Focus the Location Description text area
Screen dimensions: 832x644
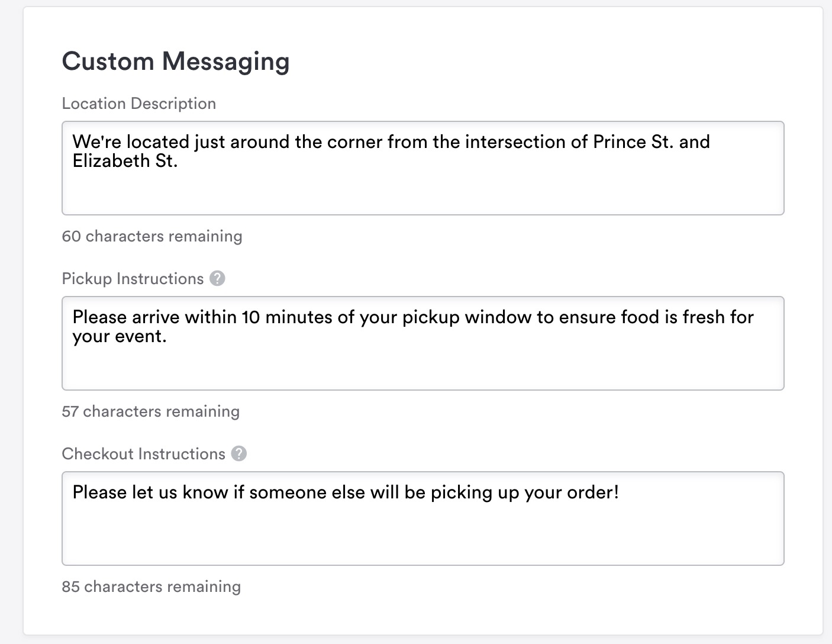[423, 168]
